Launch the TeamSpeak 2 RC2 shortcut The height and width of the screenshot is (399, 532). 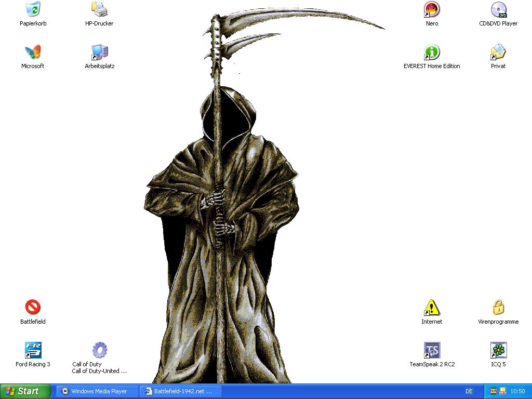[x=432, y=350]
